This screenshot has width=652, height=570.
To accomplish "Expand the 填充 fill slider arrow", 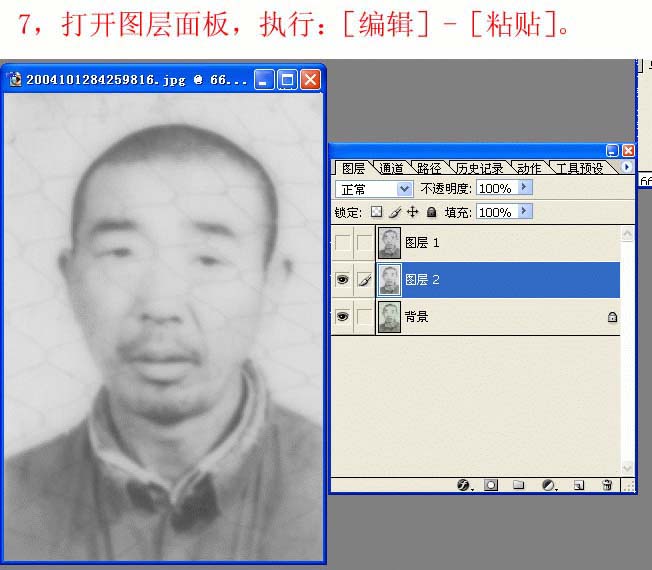I will coord(525,212).
